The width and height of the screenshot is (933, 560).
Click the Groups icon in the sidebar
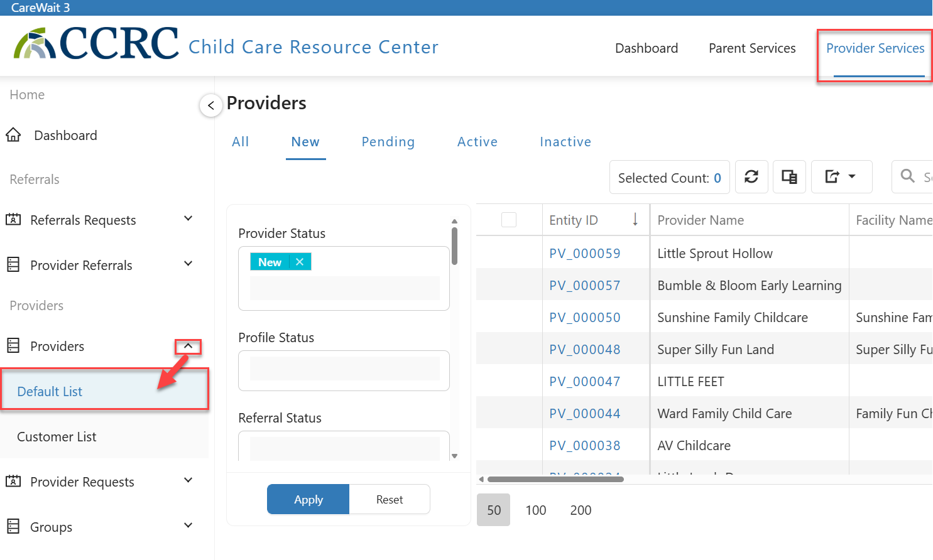(13, 526)
